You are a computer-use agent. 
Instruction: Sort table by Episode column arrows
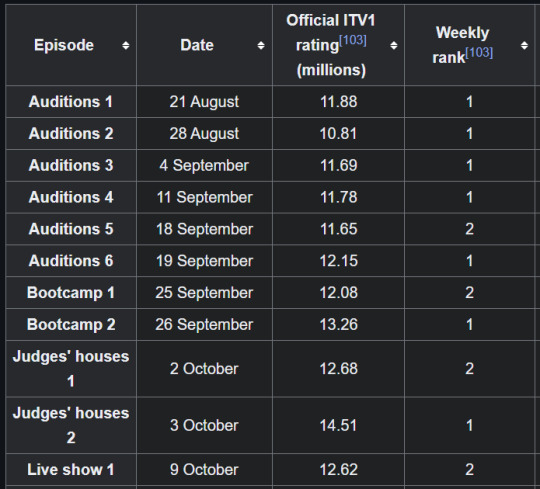[x=126, y=45]
